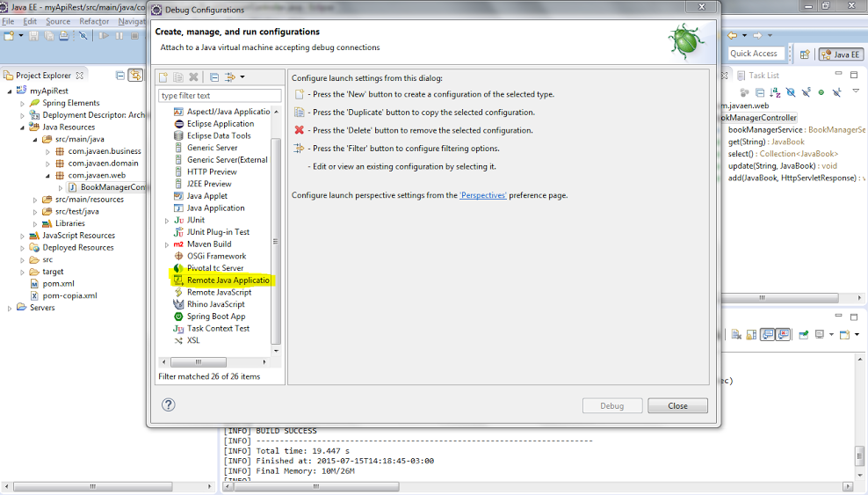
Task: Open the Outline view menu triangle
Action: pyautogui.click(x=856, y=91)
